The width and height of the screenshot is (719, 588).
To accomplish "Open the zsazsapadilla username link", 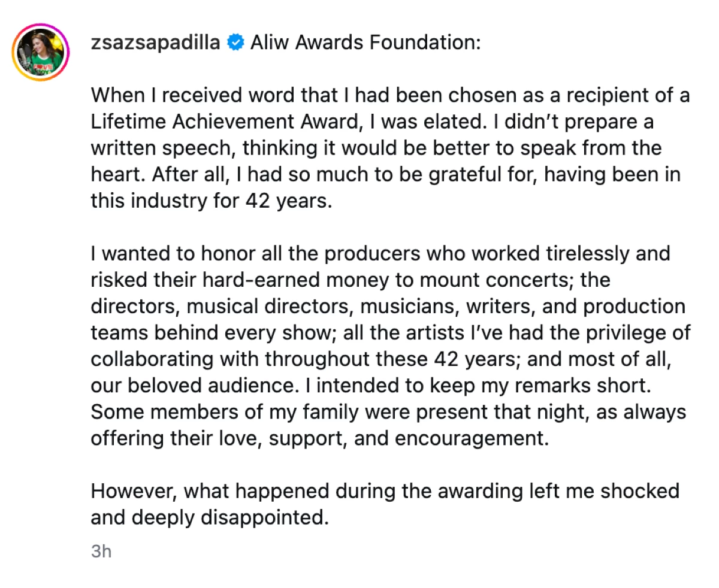I will coord(156,43).
